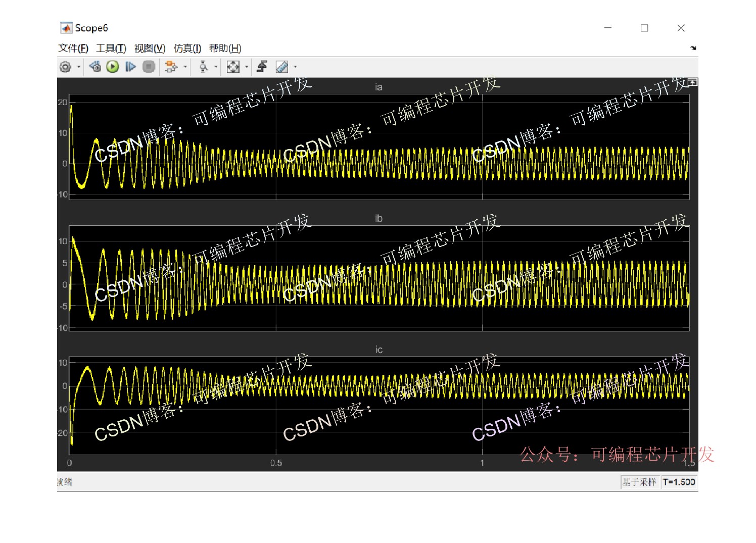The height and width of the screenshot is (543, 756).
Task: Open the Cursor Measurements ruler tool
Action: click(x=282, y=67)
